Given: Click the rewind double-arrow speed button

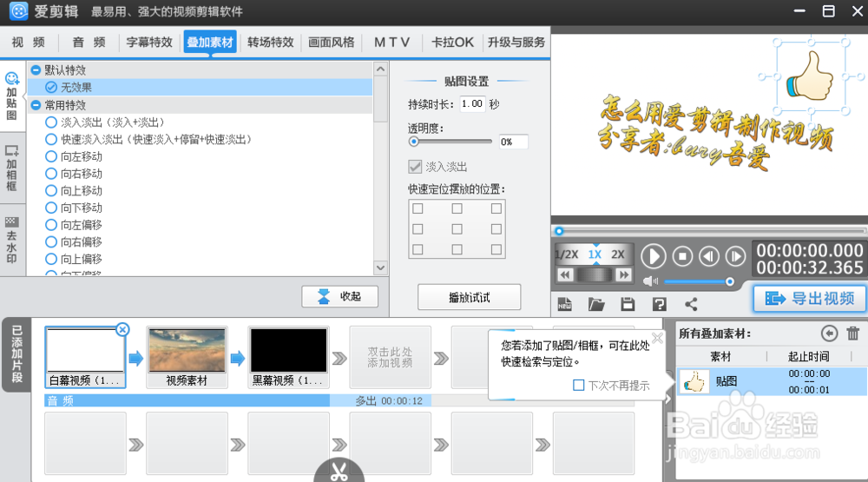Looking at the screenshot, I should pyautogui.click(x=565, y=274).
